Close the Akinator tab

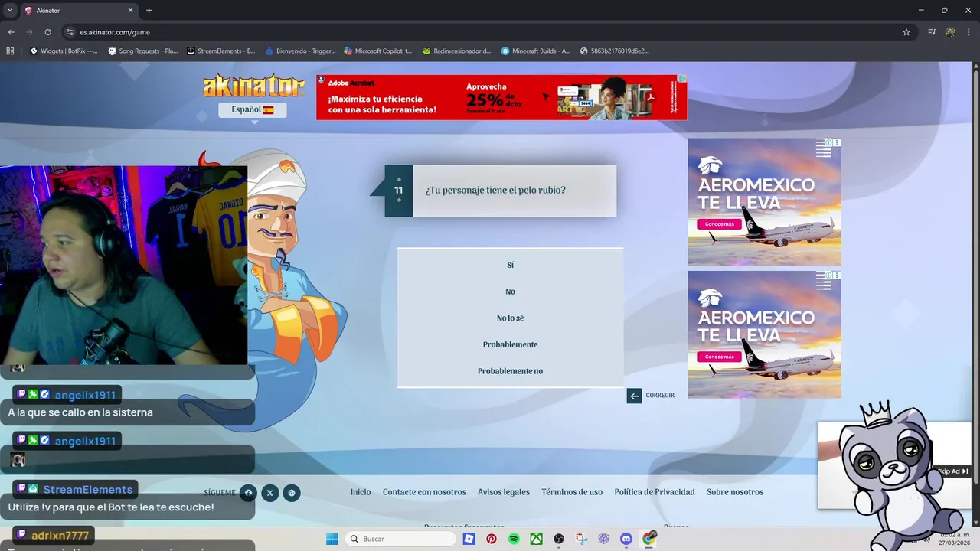click(130, 11)
